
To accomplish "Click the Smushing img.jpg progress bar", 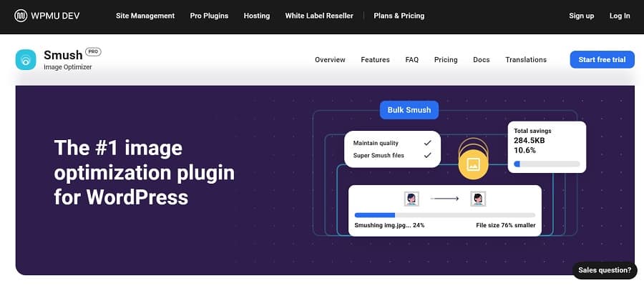I will pyautogui.click(x=444, y=214).
